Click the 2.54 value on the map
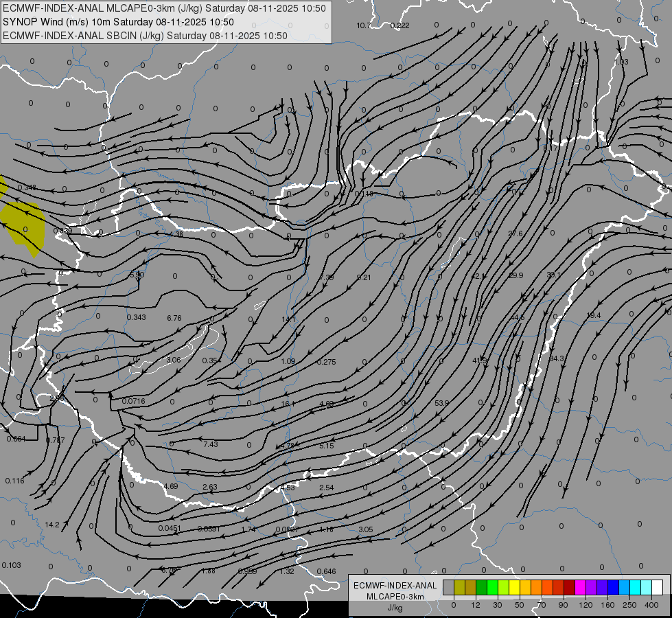 click(327, 488)
